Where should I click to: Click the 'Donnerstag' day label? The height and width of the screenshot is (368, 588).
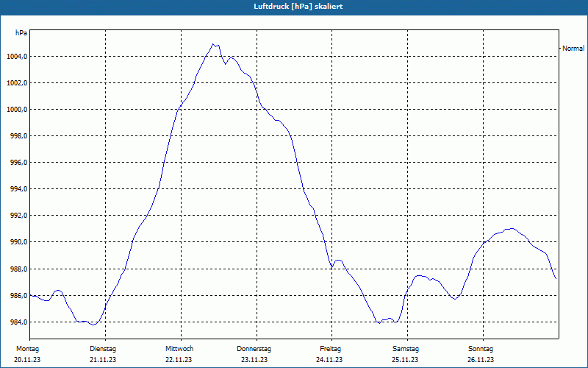[x=254, y=349]
